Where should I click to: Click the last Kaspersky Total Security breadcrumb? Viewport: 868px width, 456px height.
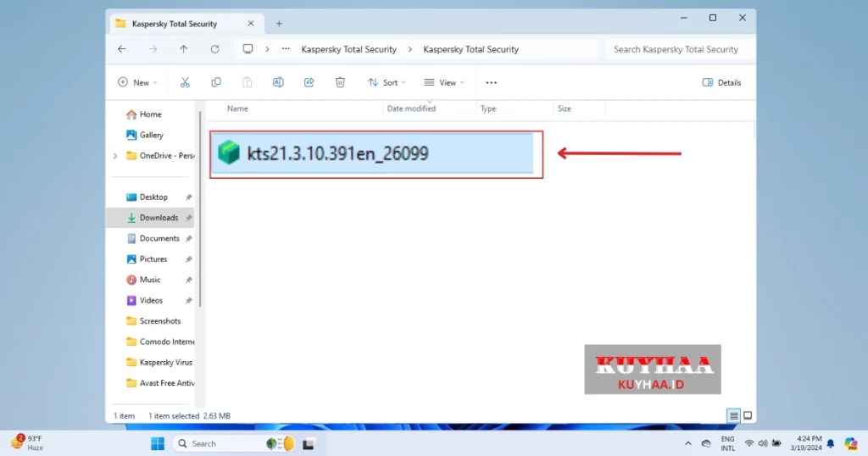[470, 49]
